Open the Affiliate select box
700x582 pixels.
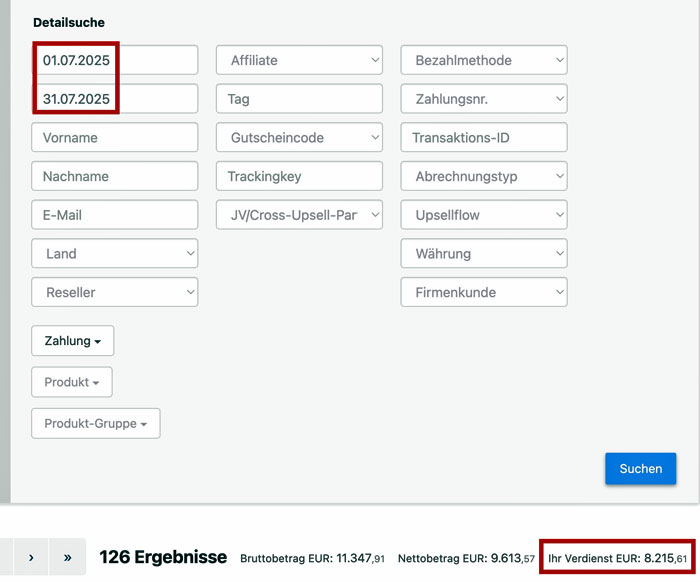(x=299, y=60)
